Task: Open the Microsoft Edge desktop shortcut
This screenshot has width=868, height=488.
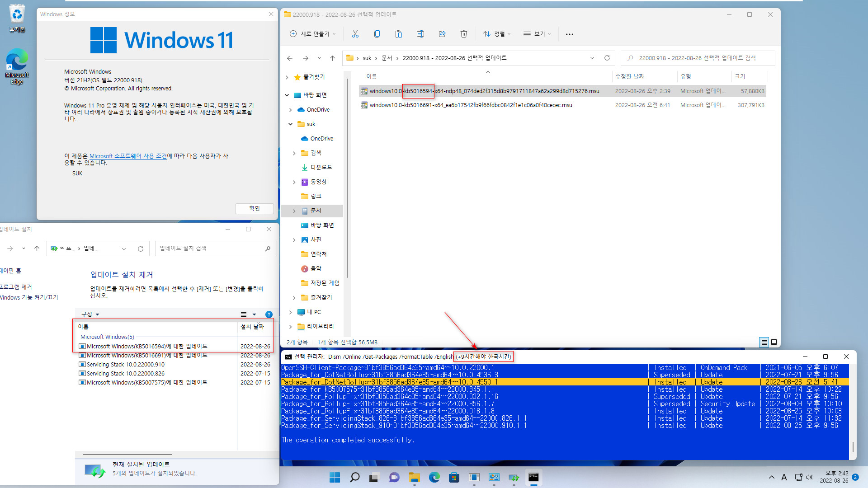Action: (x=17, y=66)
